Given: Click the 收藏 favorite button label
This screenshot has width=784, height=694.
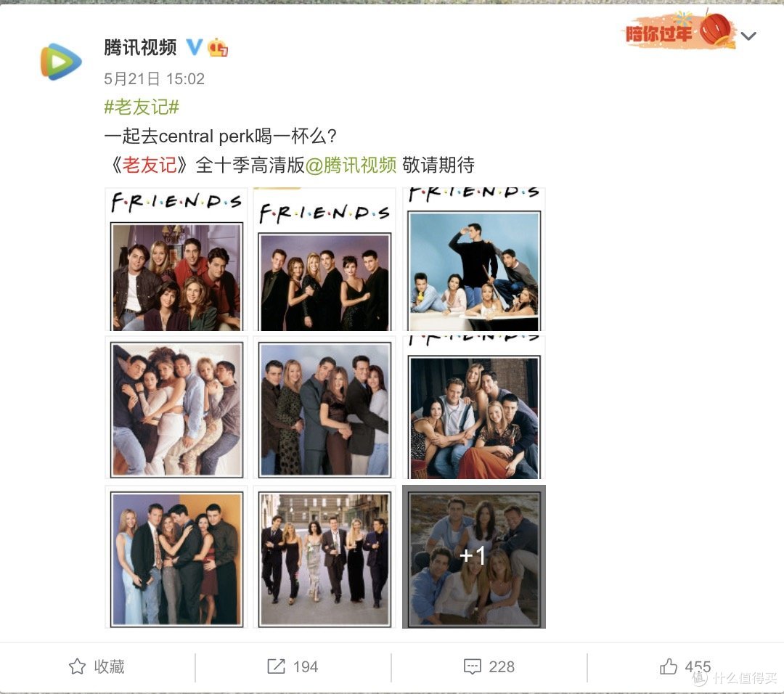Looking at the screenshot, I should 110,666.
